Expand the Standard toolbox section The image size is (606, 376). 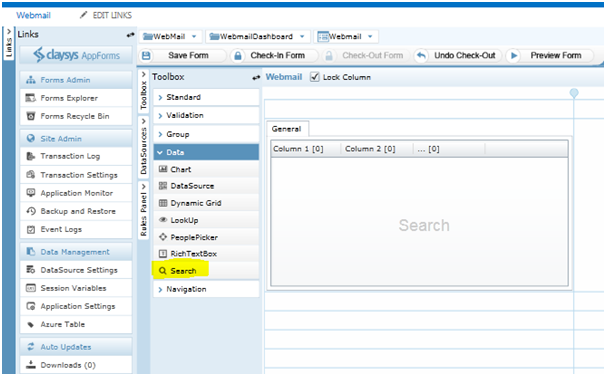pyautogui.click(x=206, y=97)
